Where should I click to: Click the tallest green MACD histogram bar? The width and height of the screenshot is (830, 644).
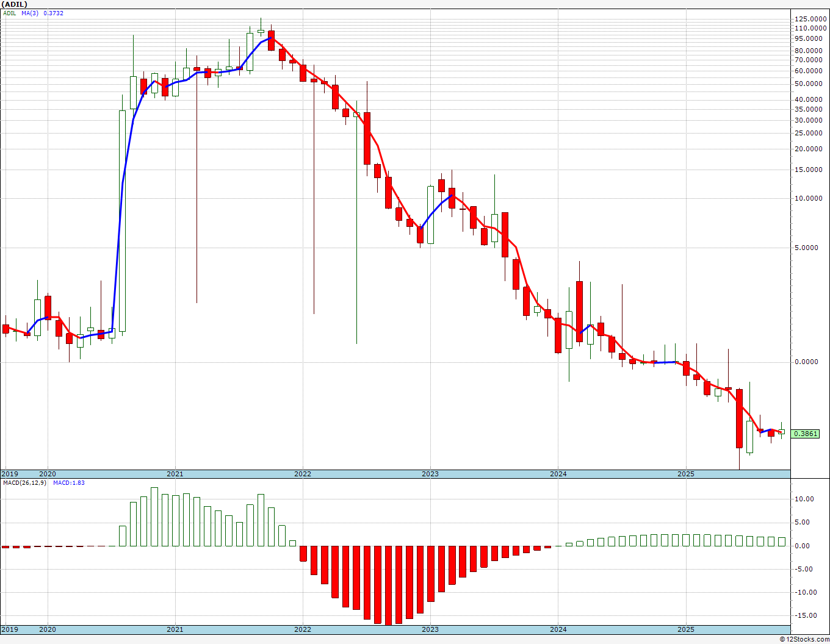(154, 517)
